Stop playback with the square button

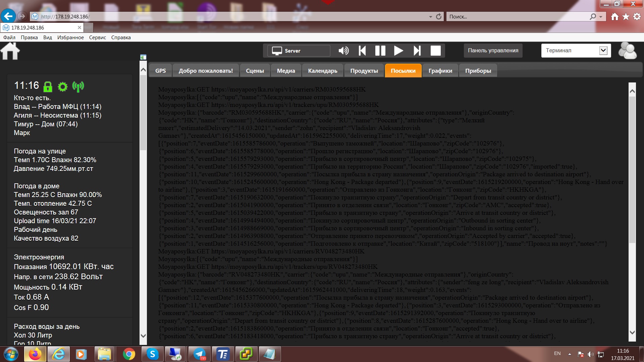435,51
